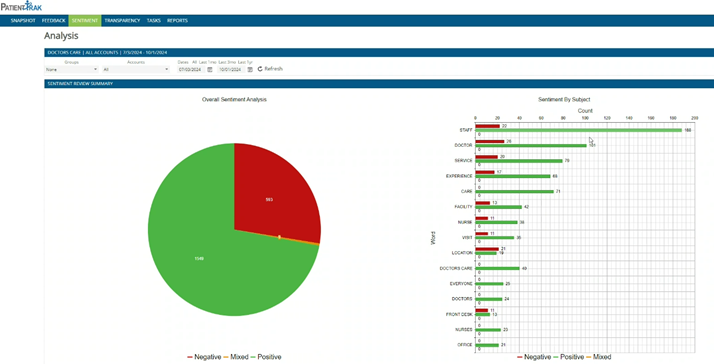
Task: Toggle Positive in the pie chart legend
Action: click(x=266, y=357)
